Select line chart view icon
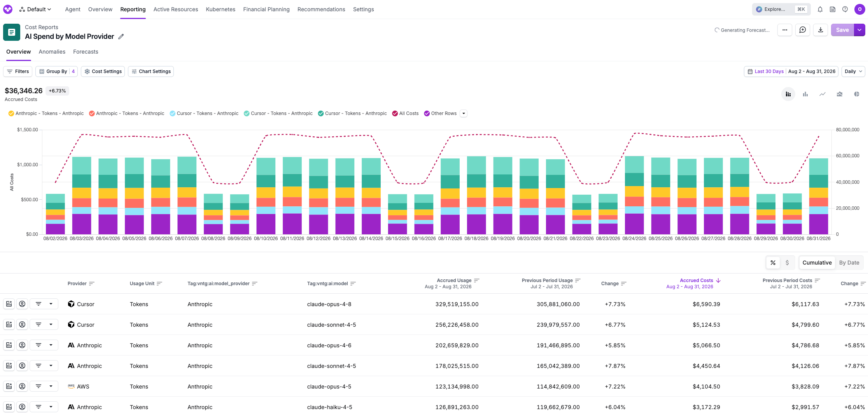Viewport: 868px width, 413px height. pos(822,94)
